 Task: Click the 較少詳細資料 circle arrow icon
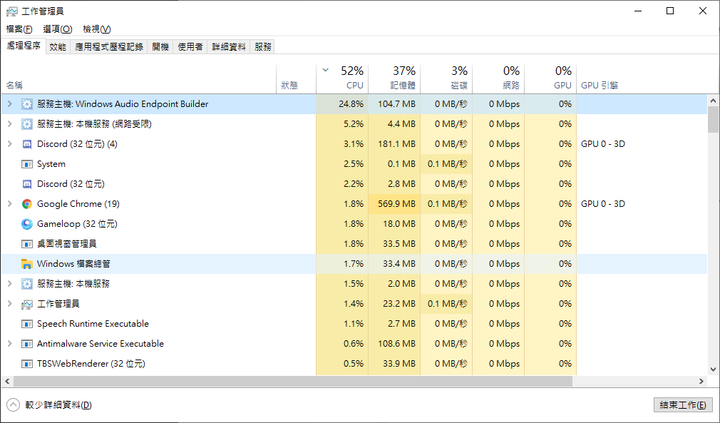[x=13, y=405]
